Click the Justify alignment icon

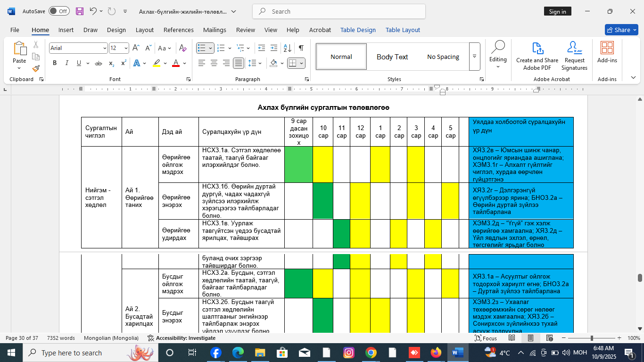pos(239,63)
